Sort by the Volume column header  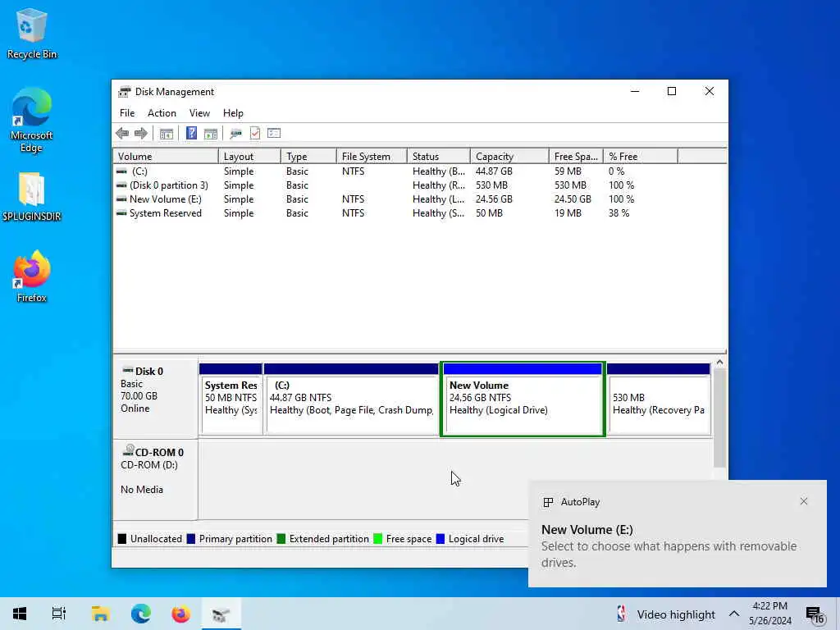point(166,157)
